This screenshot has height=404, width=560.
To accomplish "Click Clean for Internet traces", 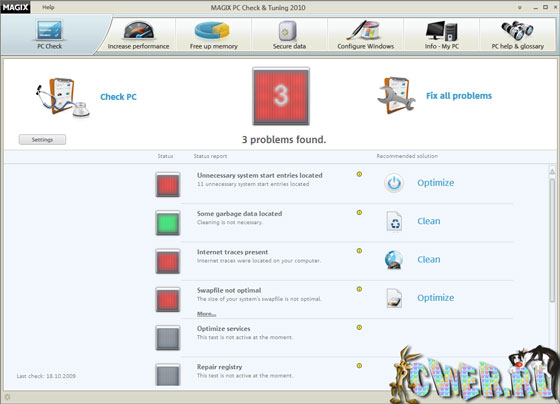I will click(x=429, y=260).
